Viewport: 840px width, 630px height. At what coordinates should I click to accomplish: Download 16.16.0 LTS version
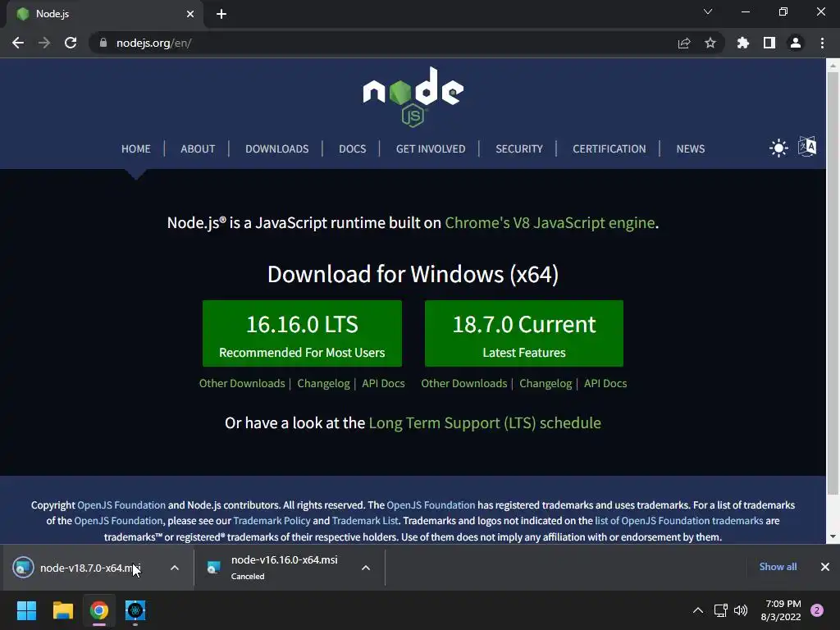click(x=302, y=334)
